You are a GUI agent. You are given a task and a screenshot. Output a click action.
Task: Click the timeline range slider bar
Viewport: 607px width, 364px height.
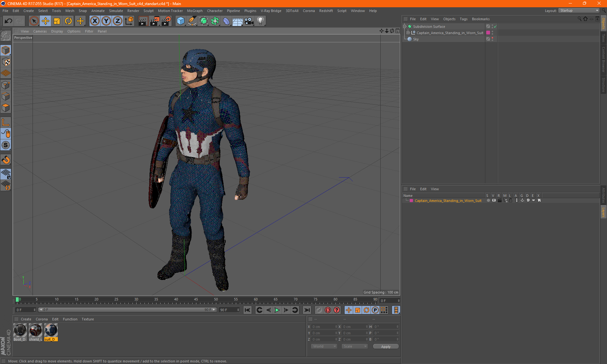point(127,310)
